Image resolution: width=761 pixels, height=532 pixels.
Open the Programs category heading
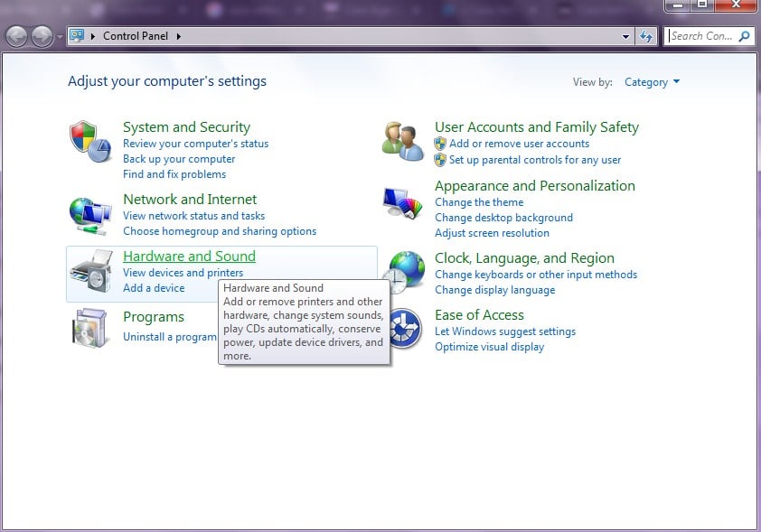pos(154,317)
